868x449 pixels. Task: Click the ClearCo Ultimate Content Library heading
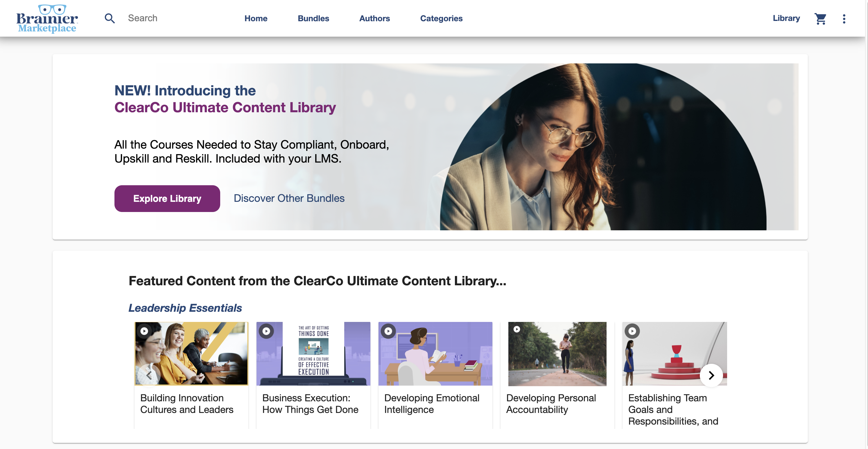225,108
